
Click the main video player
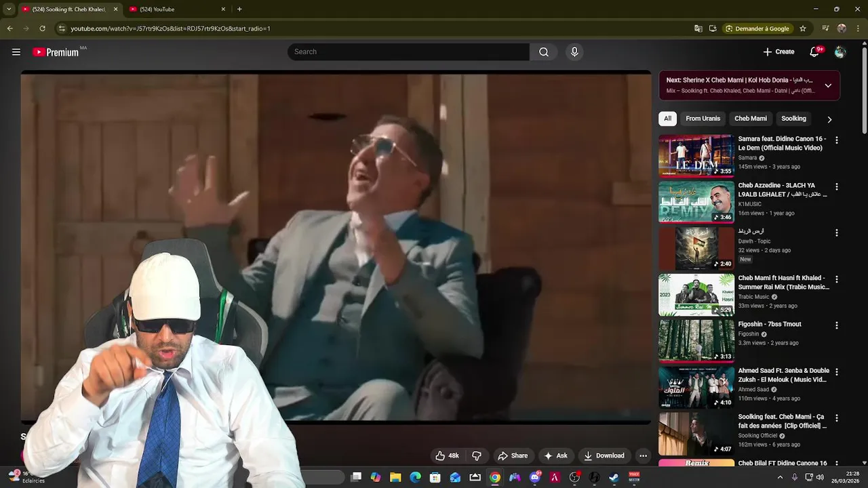pyautogui.click(x=336, y=247)
